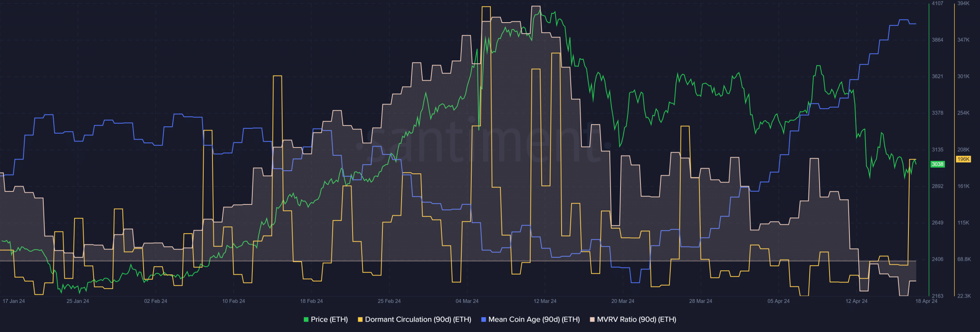Click the 2649 price axis value

[x=938, y=222]
